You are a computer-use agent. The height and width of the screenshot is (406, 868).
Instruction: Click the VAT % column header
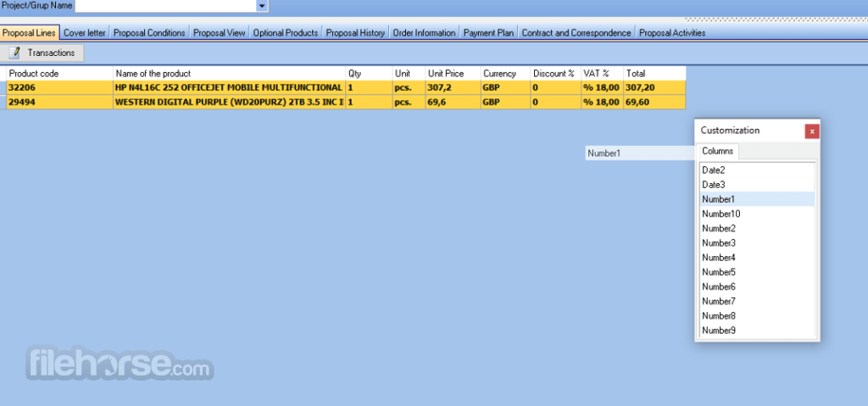point(603,73)
